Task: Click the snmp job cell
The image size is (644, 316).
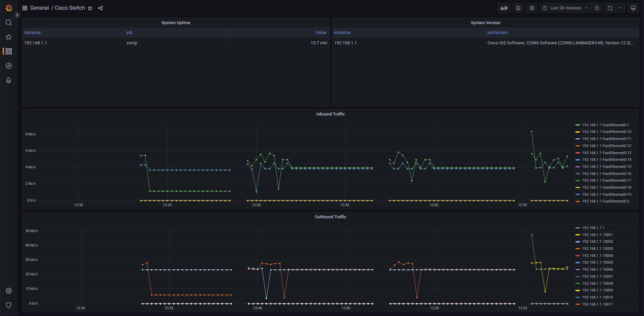Action: pos(176,43)
